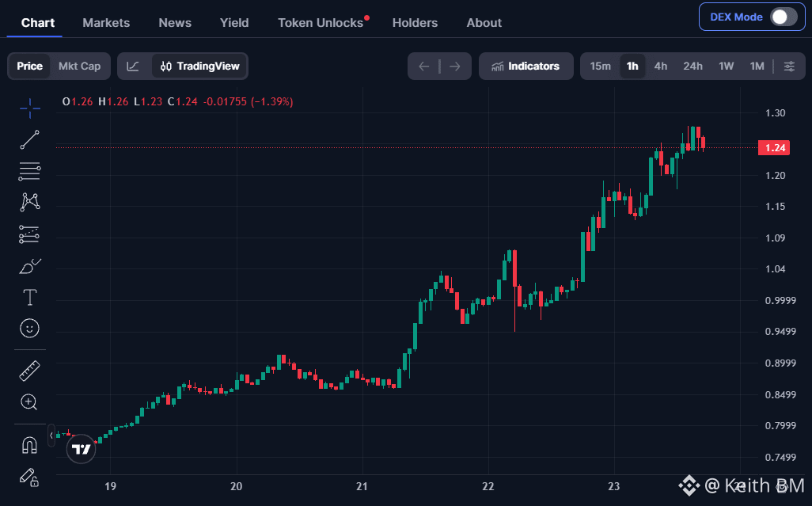
Task: Click the 1.30 price axis label
Action: pyautogui.click(x=776, y=113)
